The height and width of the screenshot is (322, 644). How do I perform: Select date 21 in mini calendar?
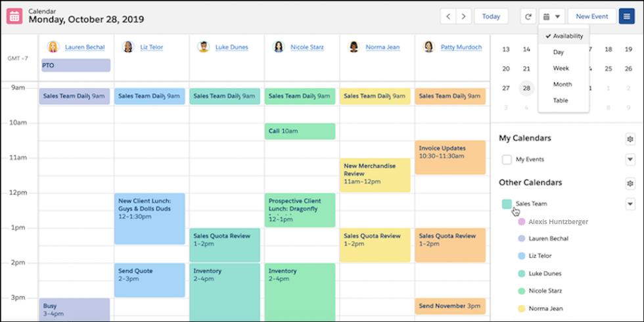tap(526, 69)
